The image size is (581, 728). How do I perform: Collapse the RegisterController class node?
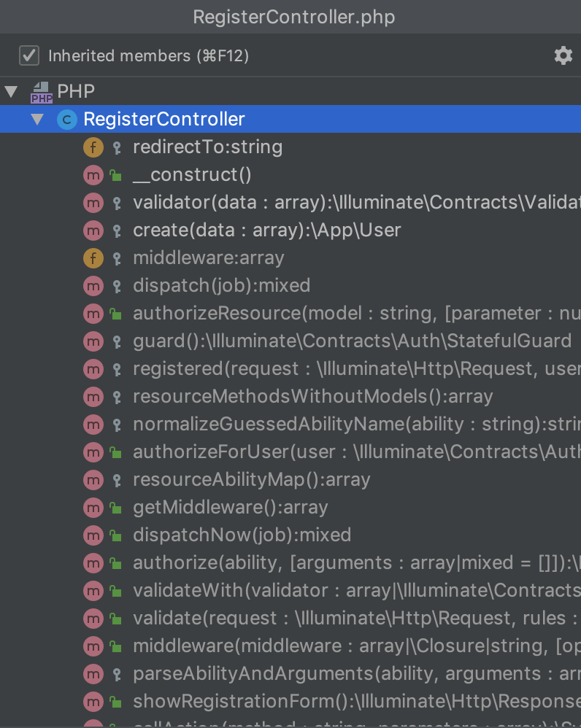37,120
